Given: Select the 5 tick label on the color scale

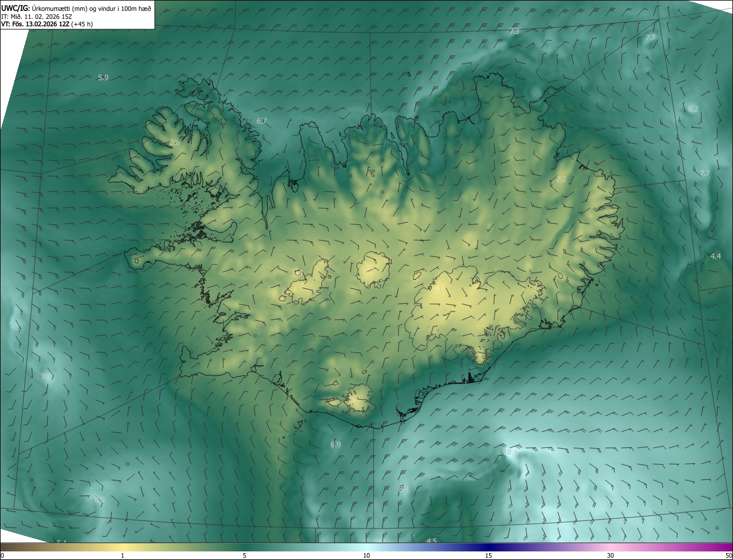Looking at the screenshot, I should coord(245,555).
